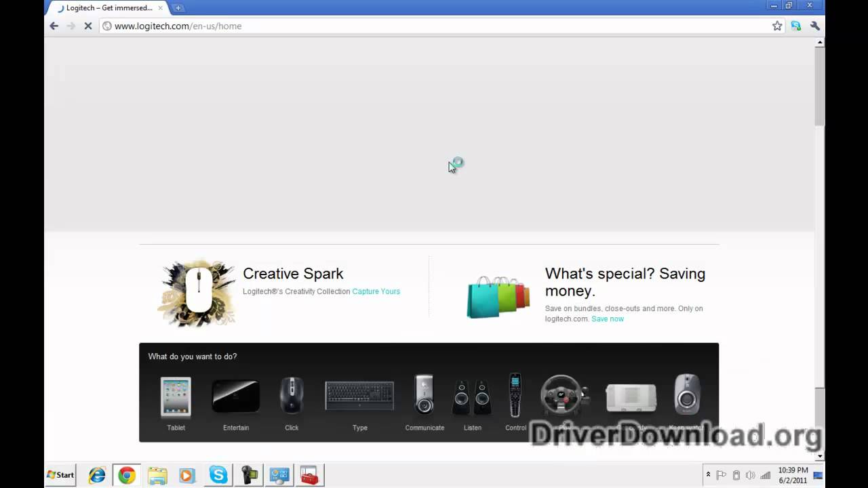Open the Chrome wrench settings menu
The width and height of the screenshot is (868, 488).
[x=815, y=26]
